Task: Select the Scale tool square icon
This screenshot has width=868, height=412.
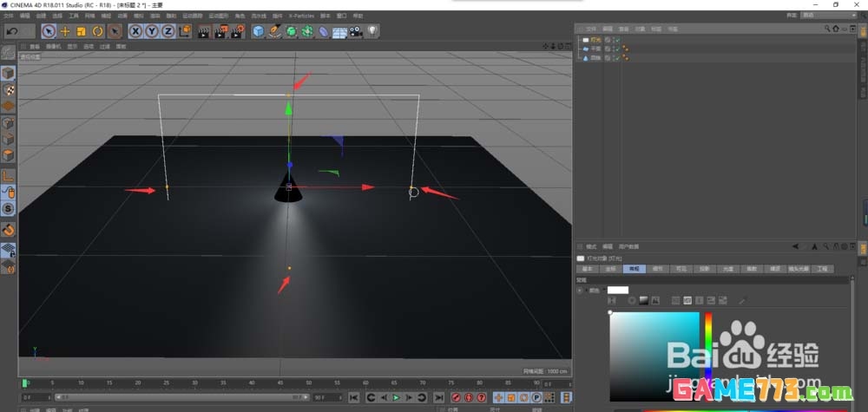Action: [82, 31]
